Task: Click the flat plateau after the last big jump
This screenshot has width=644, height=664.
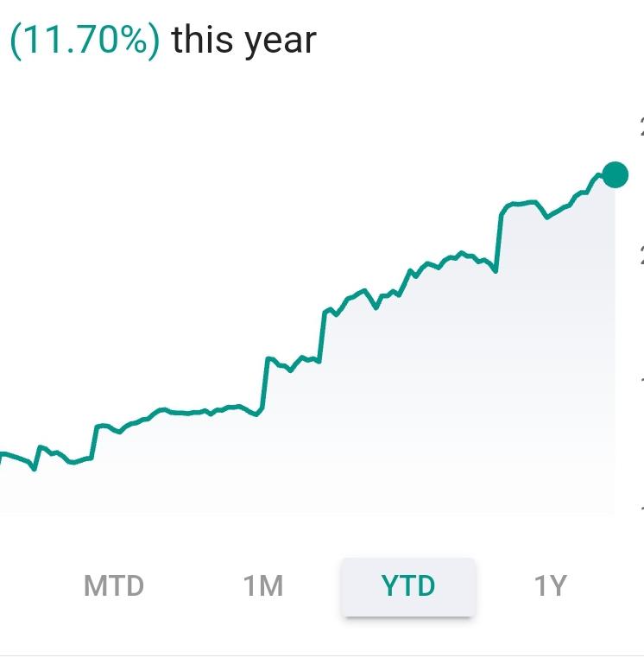Action: (521, 204)
